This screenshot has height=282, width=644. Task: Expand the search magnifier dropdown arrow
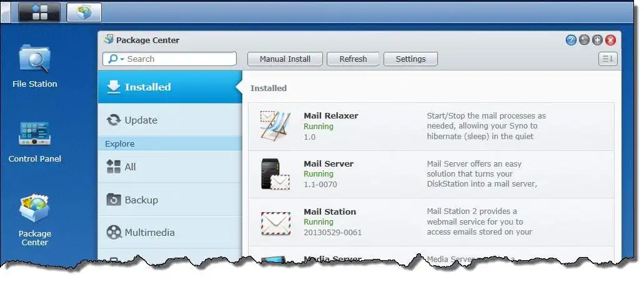coord(122,59)
